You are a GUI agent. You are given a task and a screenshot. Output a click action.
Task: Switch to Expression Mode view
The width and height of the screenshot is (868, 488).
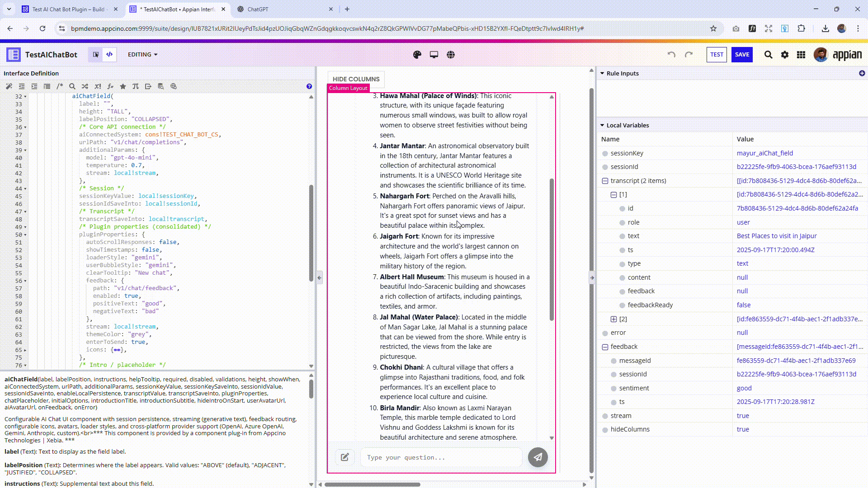[x=109, y=55]
